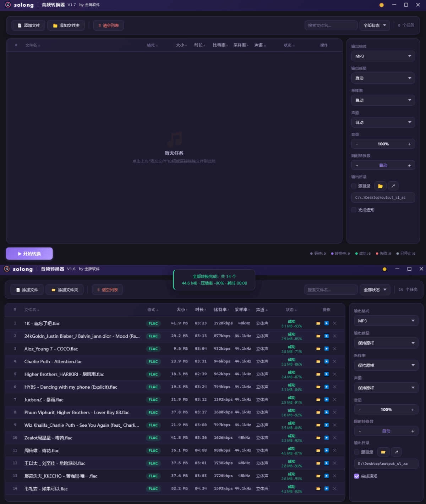Sort by 比特率 column header in the file list with songs
This screenshot has width=426, height=504.
pos(220,310)
